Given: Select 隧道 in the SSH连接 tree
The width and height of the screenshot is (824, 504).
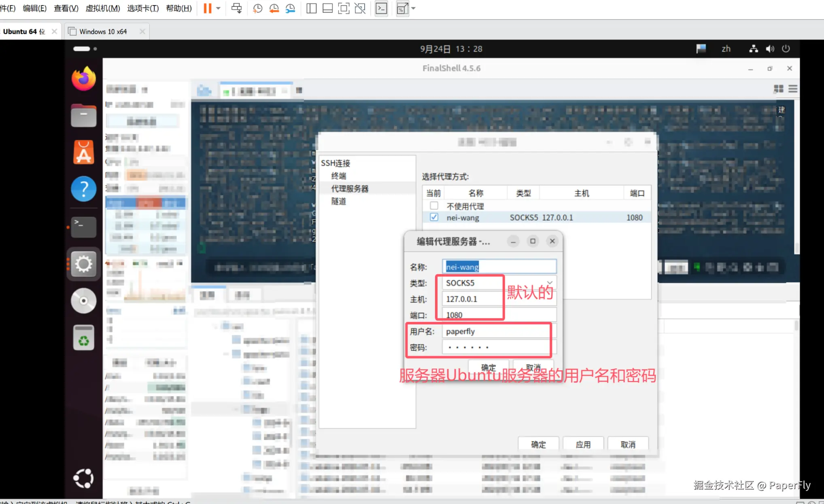Looking at the screenshot, I should (339, 201).
